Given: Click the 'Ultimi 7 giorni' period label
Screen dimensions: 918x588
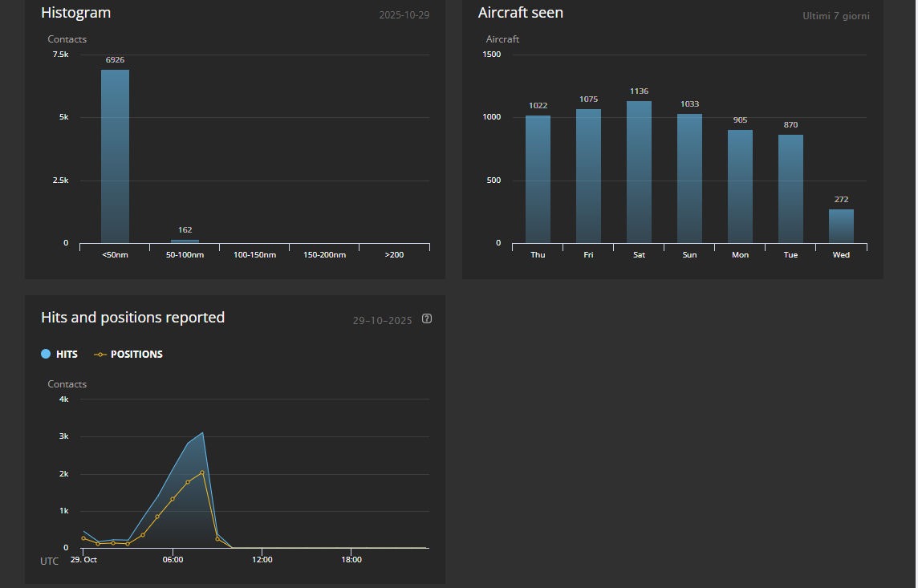Looking at the screenshot, I should [x=835, y=16].
